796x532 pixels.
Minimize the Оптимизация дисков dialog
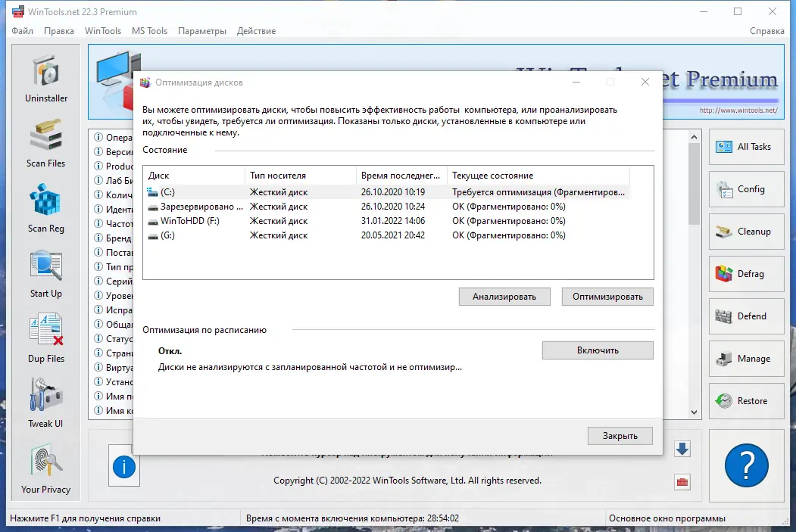coord(576,82)
